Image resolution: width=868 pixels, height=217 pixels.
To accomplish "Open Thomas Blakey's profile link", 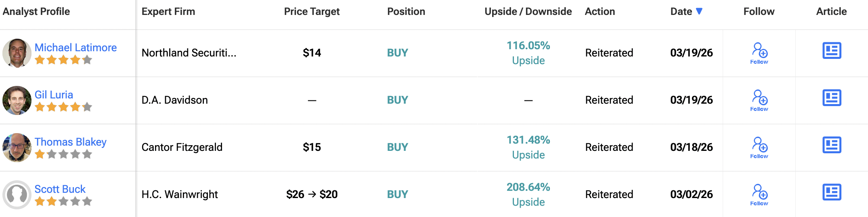I will tap(70, 142).
